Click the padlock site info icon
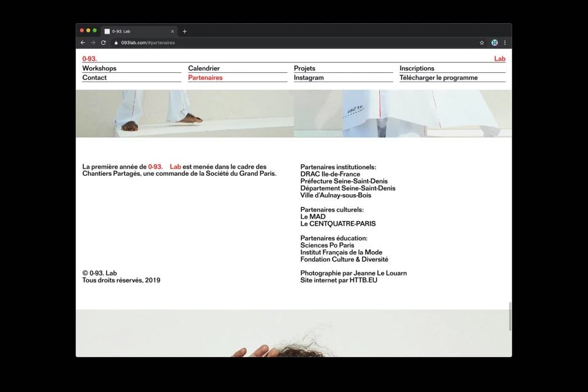Viewport: 588px width, 392px height. point(115,43)
